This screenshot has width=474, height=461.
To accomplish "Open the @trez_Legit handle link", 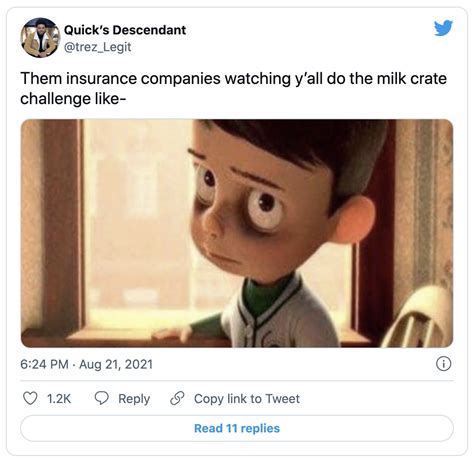I will pyautogui.click(x=97, y=47).
